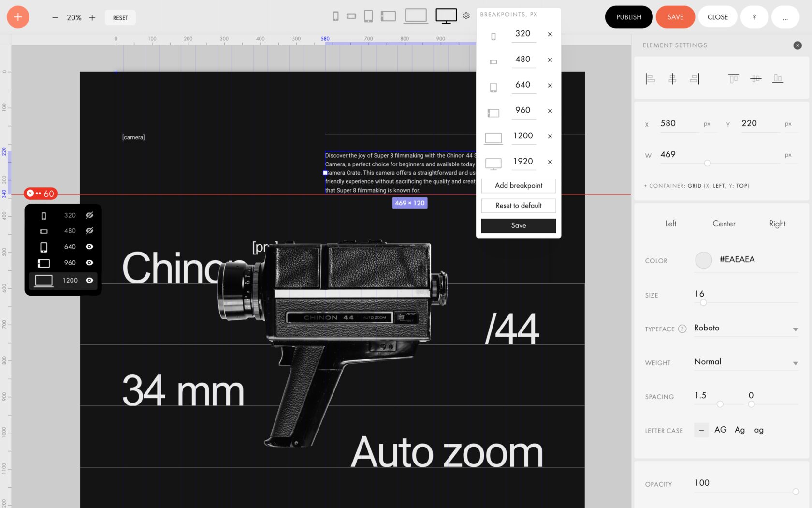This screenshot has height=508, width=812.
Task: Align element to left edge
Action: tap(650, 79)
